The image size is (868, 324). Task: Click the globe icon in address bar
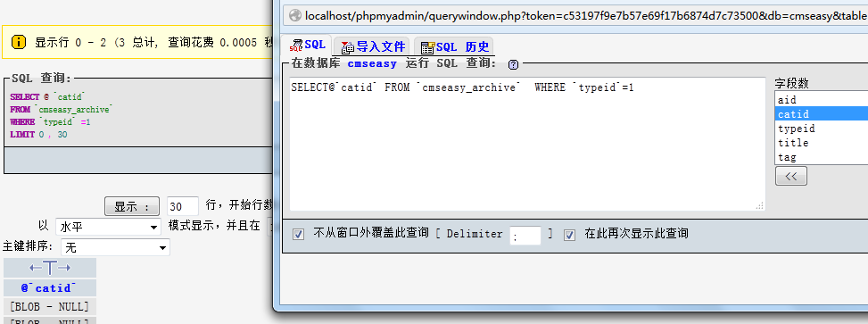[295, 15]
